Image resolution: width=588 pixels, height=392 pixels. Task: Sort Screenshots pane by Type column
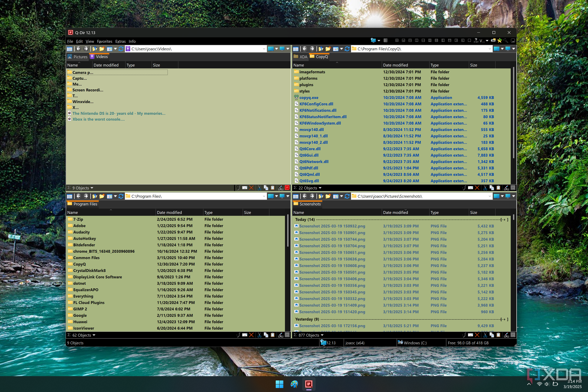[449, 213]
